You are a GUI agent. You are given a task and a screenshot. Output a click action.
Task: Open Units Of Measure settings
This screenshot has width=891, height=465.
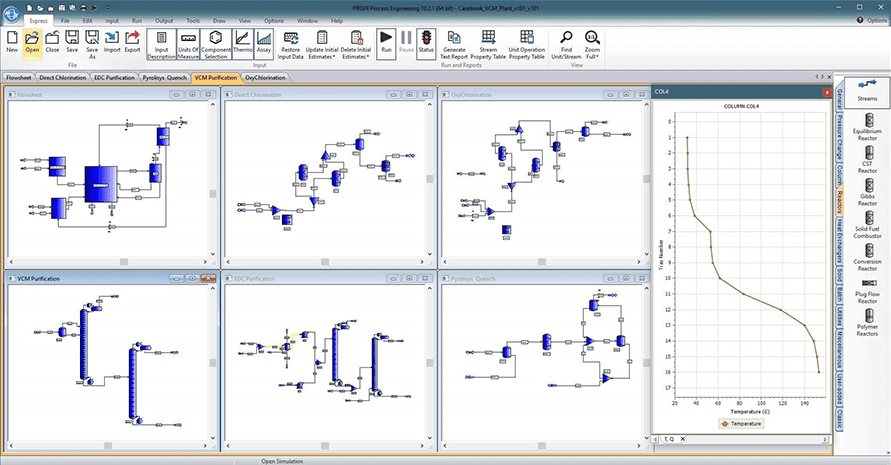[188, 42]
